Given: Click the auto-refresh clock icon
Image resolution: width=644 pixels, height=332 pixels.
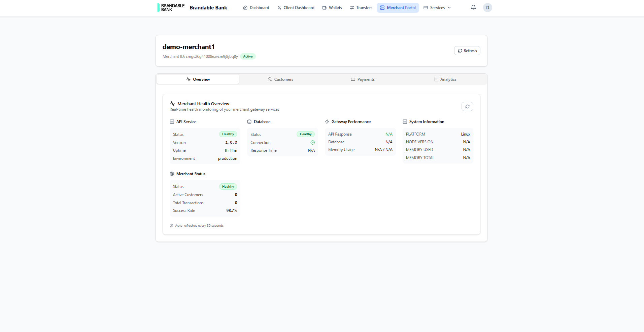Looking at the screenshot, I should (x=171, y=226).
